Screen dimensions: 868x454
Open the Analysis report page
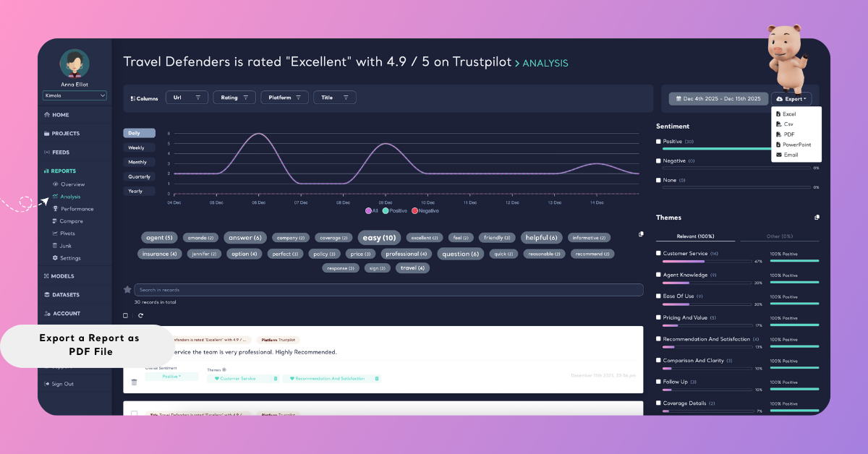coord(66,197)
